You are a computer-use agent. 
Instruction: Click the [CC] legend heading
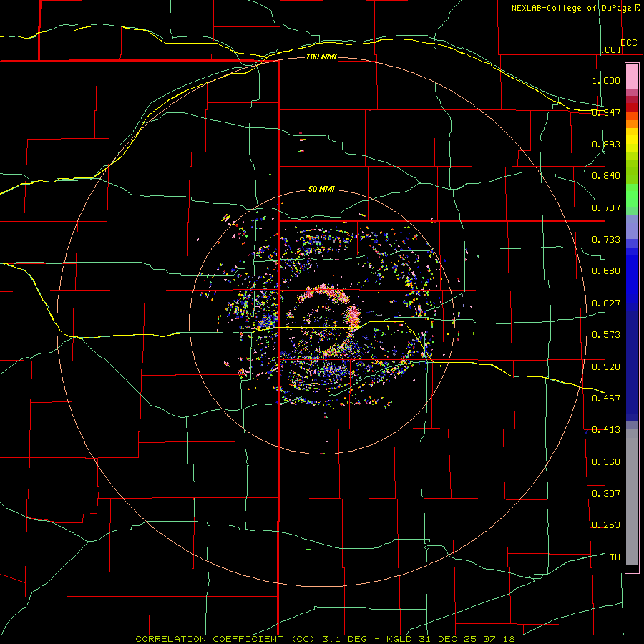pyautogui.click(x=611, y=49)
